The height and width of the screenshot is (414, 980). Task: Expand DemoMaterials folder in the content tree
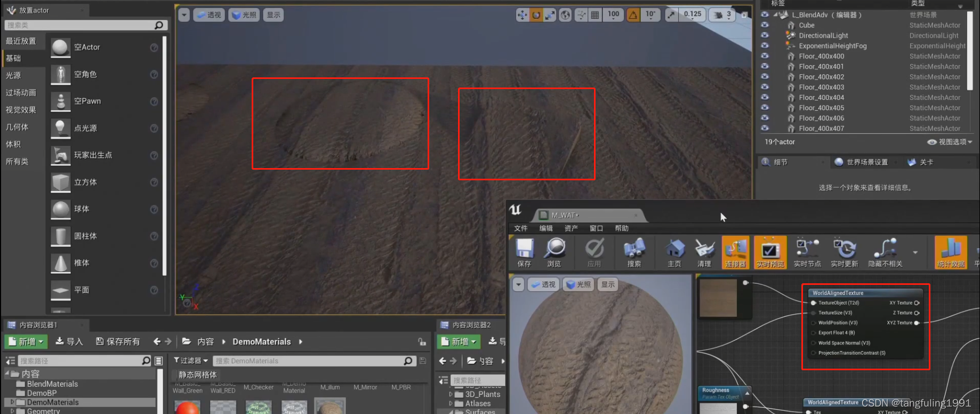tap(12, 402)
